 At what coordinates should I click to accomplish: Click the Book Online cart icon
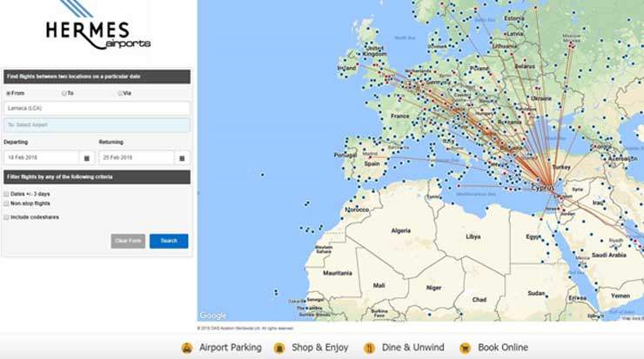pos(465,348)
